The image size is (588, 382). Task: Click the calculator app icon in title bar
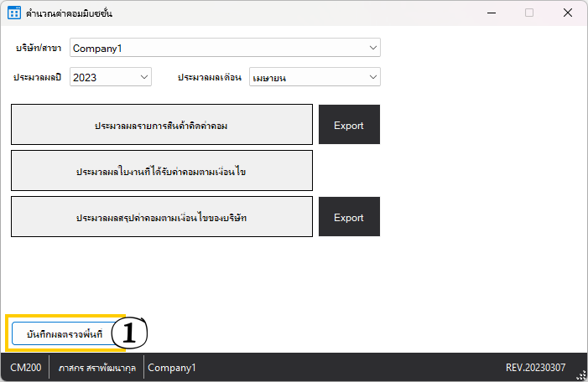pyautogui.click(x=14, y=13)
